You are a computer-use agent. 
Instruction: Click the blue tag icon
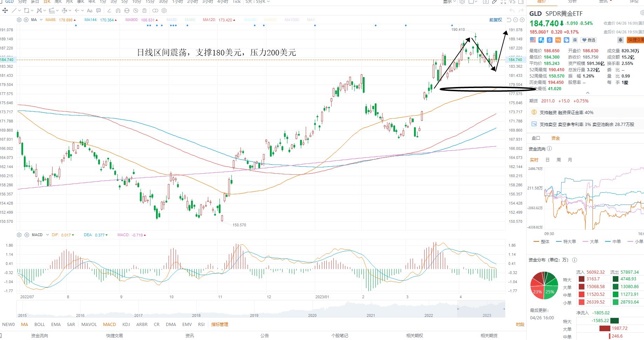click(567, 40)
